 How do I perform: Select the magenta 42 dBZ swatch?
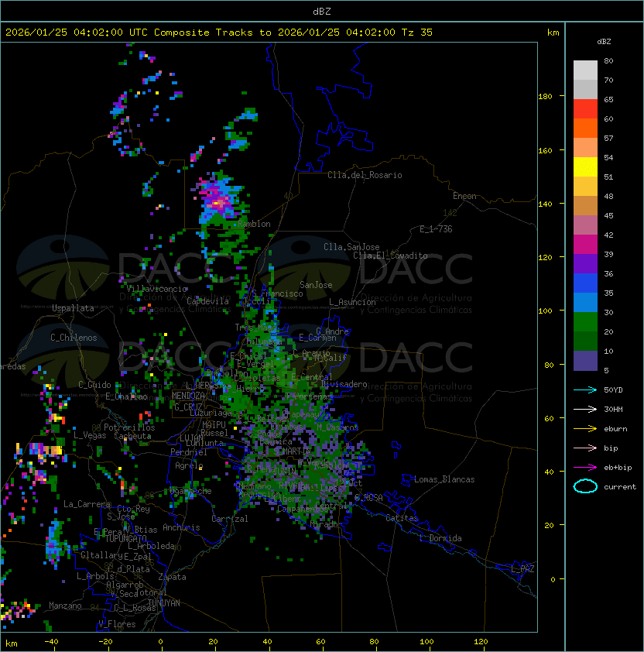585,244
